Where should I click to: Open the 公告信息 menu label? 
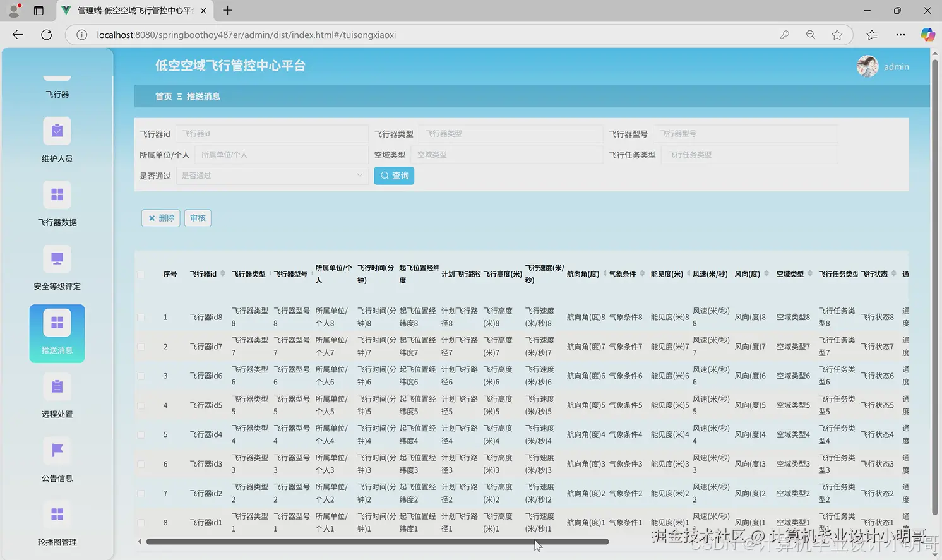57,478
